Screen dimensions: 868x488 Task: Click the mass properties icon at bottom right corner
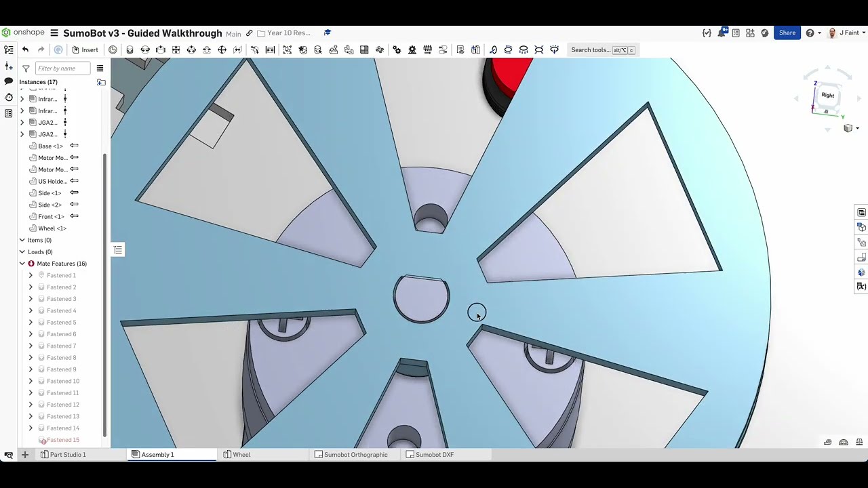[x=859, y=443]
